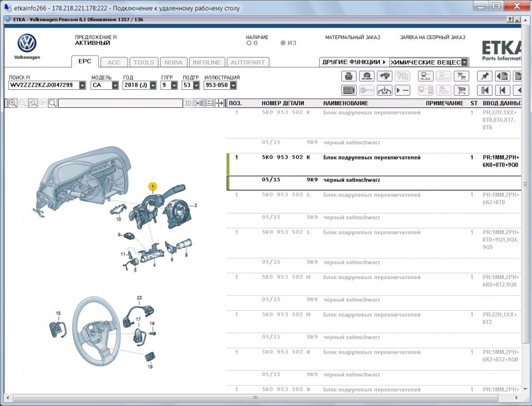Open the binoculars search tool
Viewport: 532px width, 406px height.
coord(385,76)
